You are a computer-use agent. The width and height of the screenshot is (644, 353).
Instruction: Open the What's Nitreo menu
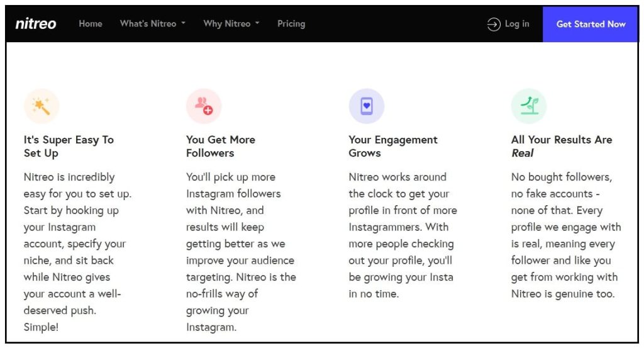tap(148, 24)
